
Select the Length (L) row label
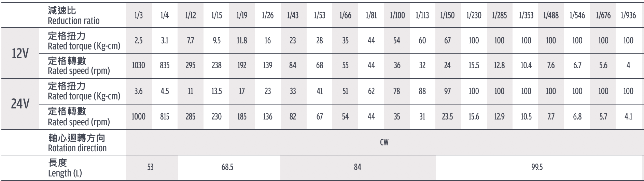tap(65, 167)
